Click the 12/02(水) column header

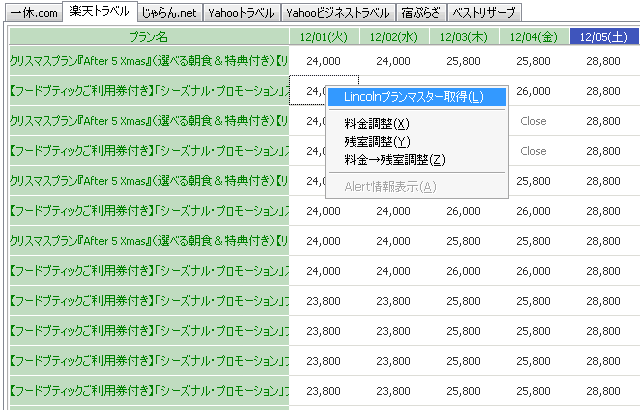tap(393, 37)
